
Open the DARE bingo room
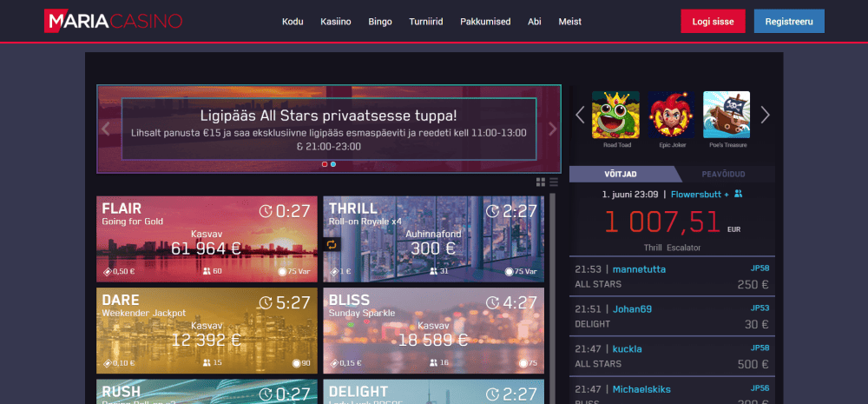[207, 330]
